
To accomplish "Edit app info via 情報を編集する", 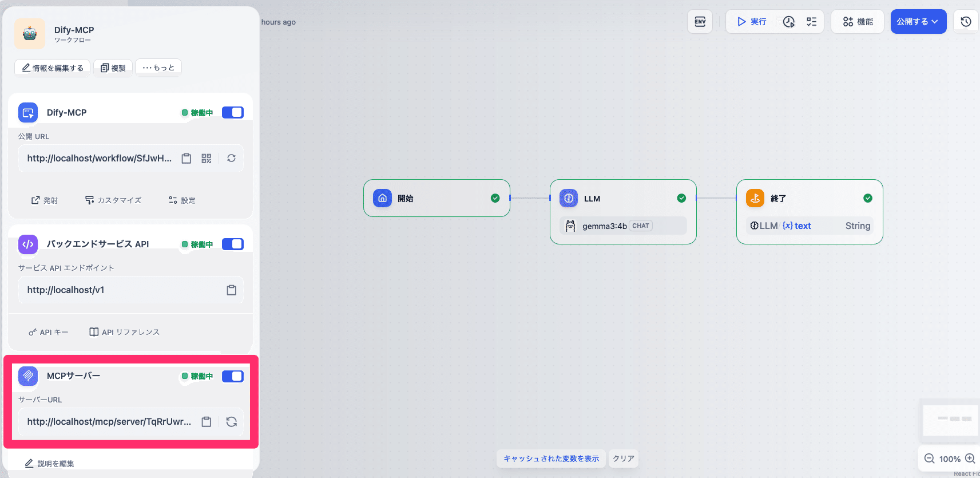I will [x=53, y=68].
